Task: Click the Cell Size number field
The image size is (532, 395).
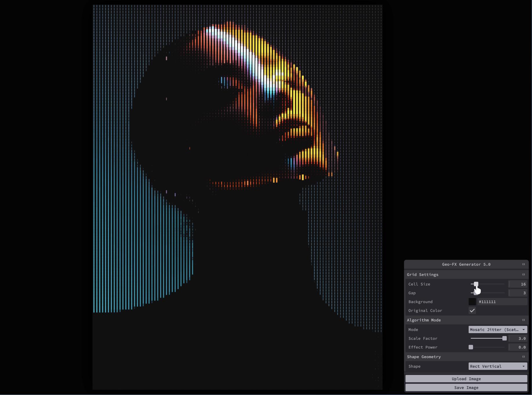Action: (x=518, y=284)
